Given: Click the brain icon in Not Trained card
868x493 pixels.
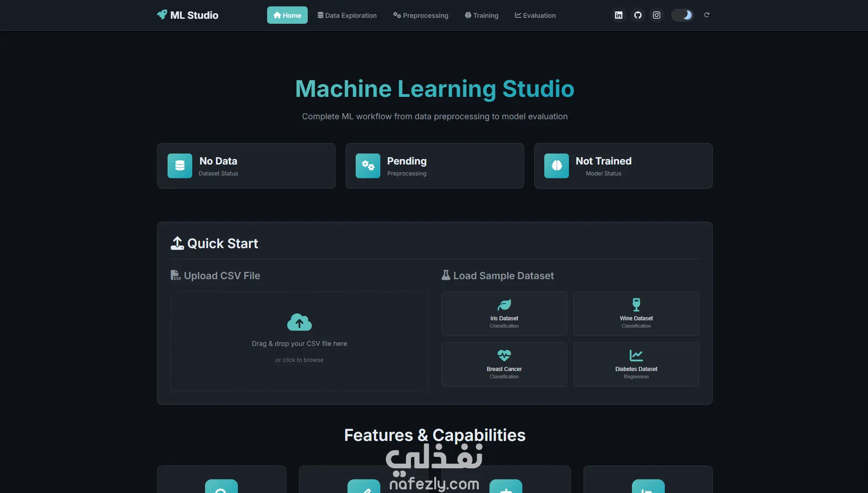Looking at the screenshot, I should click(557, 166).
